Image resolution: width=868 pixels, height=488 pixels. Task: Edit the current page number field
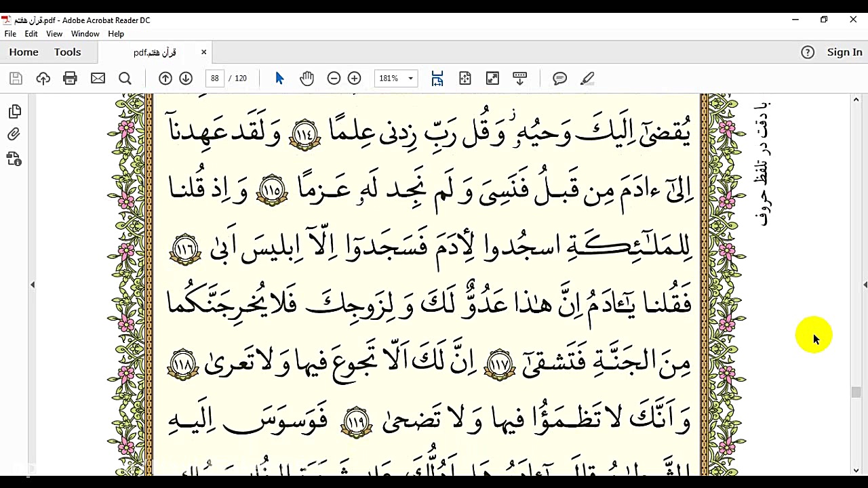coord(215,78)
